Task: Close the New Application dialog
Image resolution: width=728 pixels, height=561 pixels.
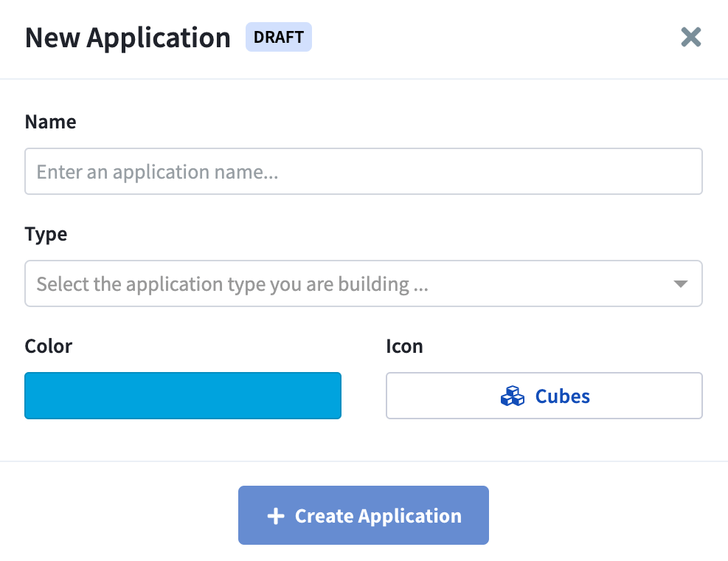Action: [x=690, y=37]
